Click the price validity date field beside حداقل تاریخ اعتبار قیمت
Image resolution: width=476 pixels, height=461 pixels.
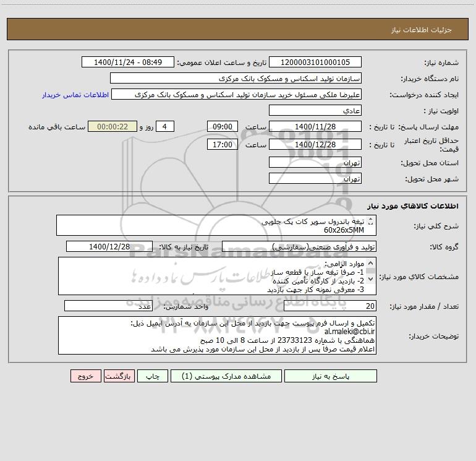click(x=315, y=144)
